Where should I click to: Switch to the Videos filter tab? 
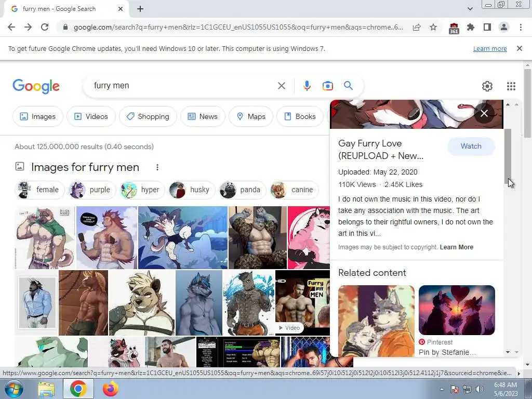coord(91,116)
